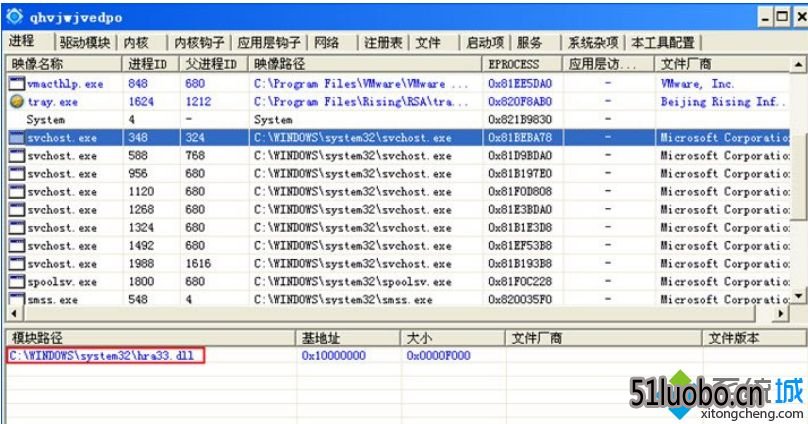Open the 内核 tab

[x=136, y=42]
